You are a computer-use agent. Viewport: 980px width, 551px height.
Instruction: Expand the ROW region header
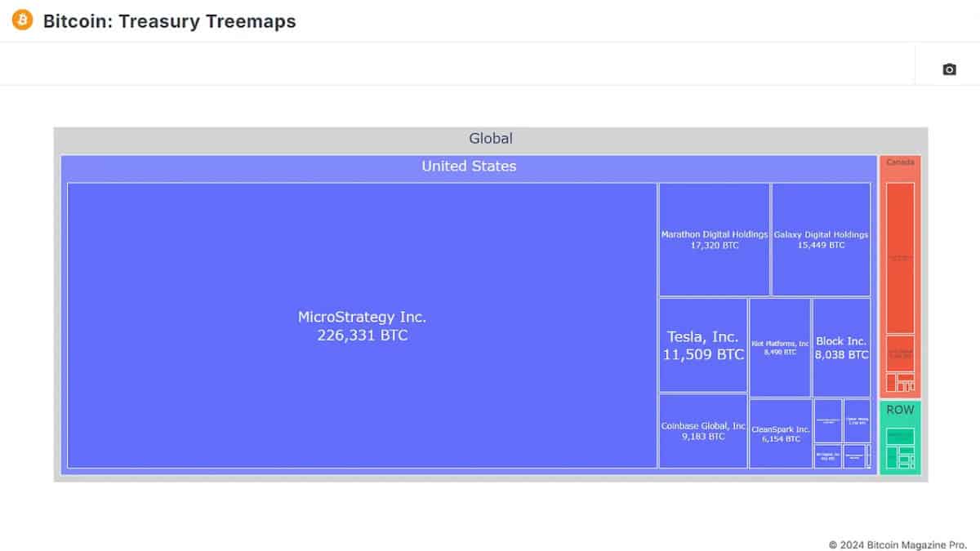[x=900, y=410]
